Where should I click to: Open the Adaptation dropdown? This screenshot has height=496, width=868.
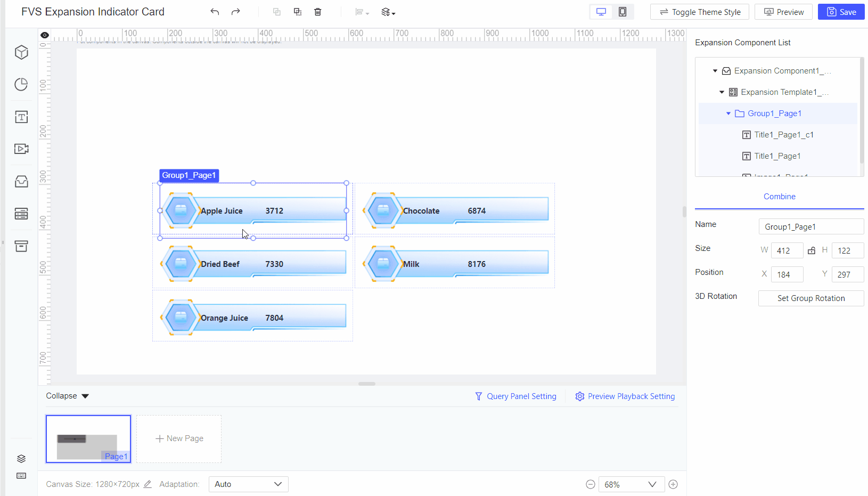pos(248,484)
